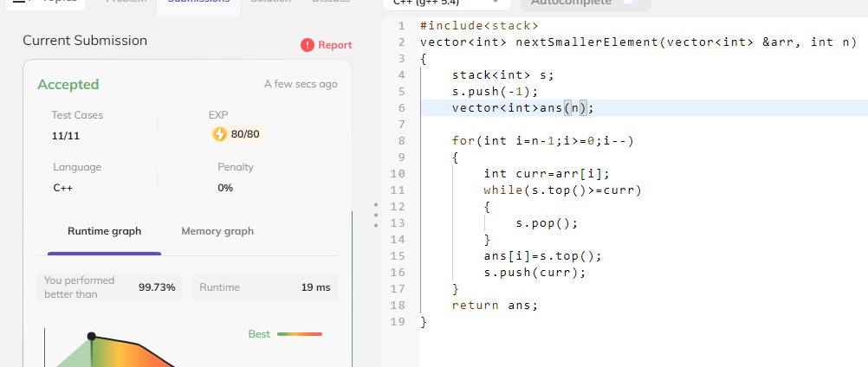The height and width of the screenshot is (367, 868).
Task: Place cursor on the #include<stack> line
Action: tap(479, 25)
